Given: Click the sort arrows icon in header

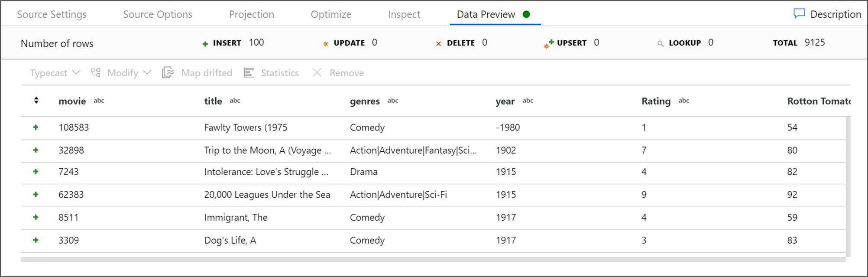Looking at the screenshot, I should (x=36, y=101).
